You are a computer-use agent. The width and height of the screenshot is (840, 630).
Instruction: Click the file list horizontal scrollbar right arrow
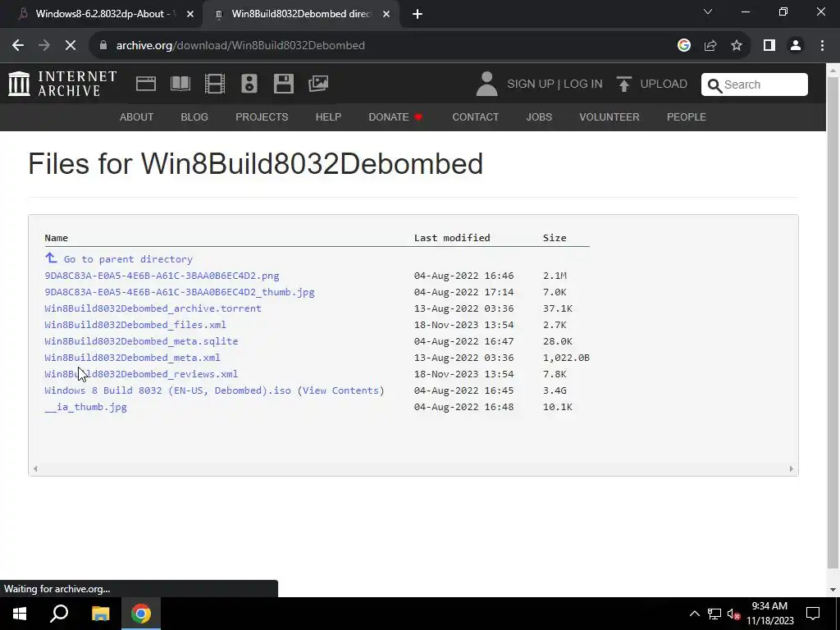coord(791,468)
